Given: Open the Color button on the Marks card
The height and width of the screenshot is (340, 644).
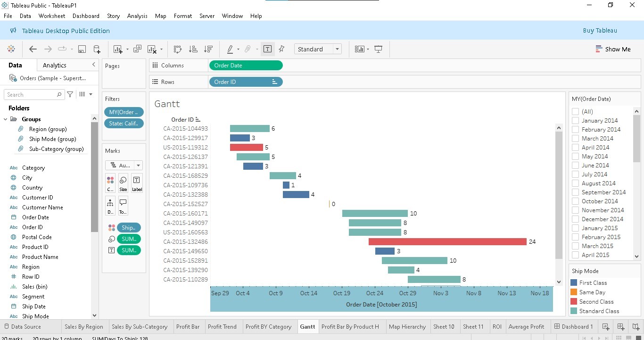Looking at the screenshot, I should click(110, 183).
